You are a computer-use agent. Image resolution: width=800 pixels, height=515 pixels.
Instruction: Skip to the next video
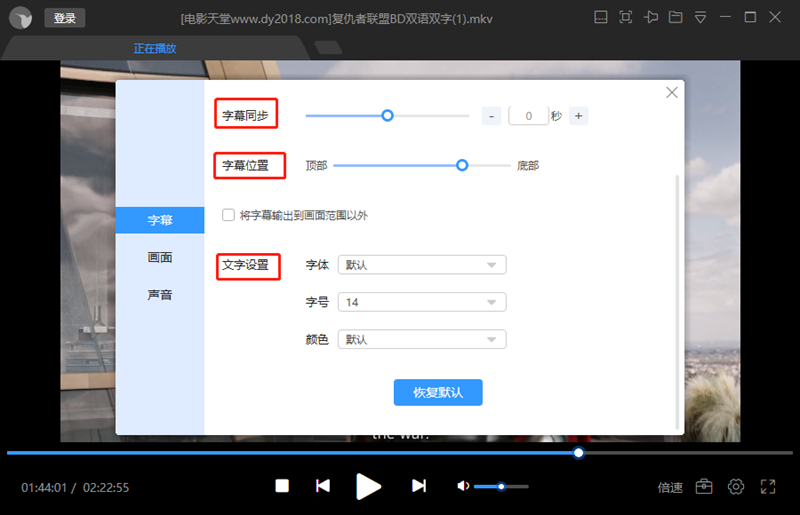click(x=419, y=486)
